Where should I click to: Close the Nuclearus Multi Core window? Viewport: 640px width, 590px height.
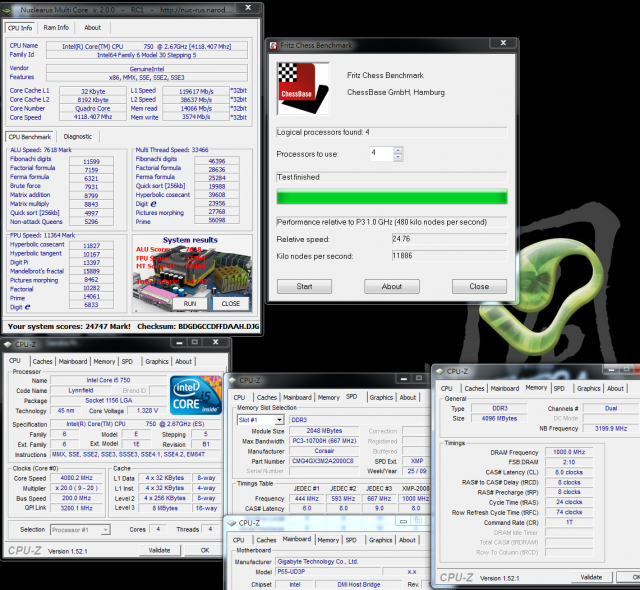tap(248, 8)
